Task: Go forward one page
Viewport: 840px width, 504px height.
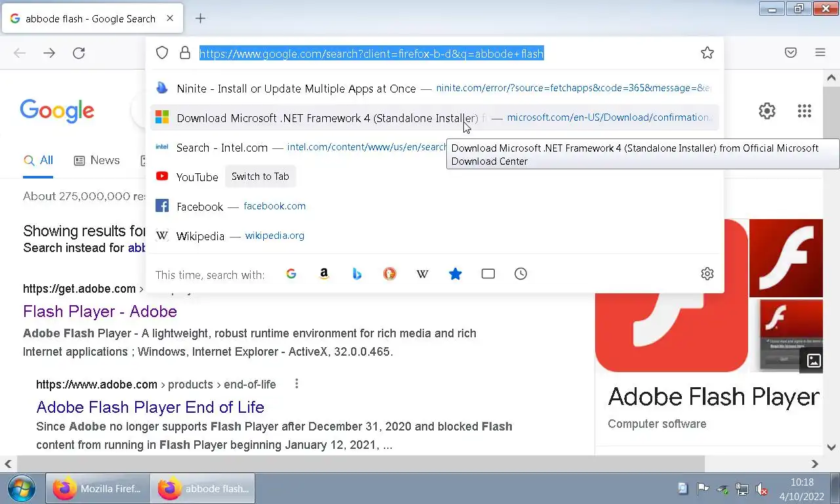Action: [49, 53]
